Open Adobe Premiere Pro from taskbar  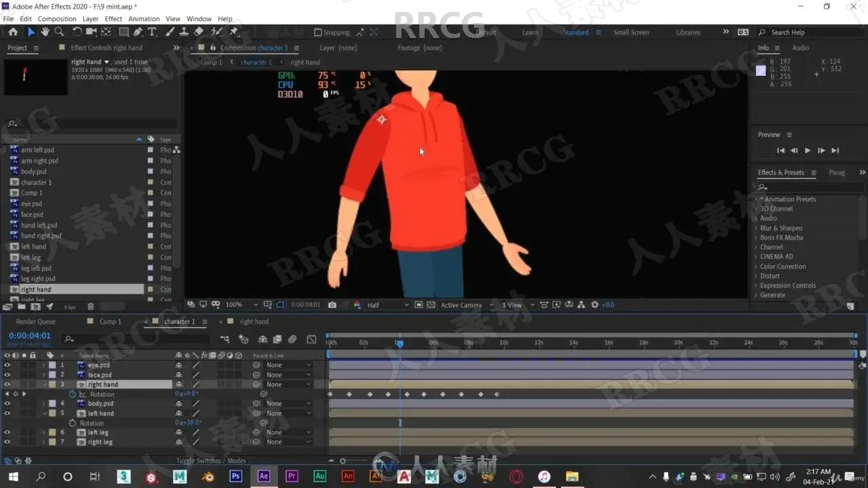pos(292,476)
